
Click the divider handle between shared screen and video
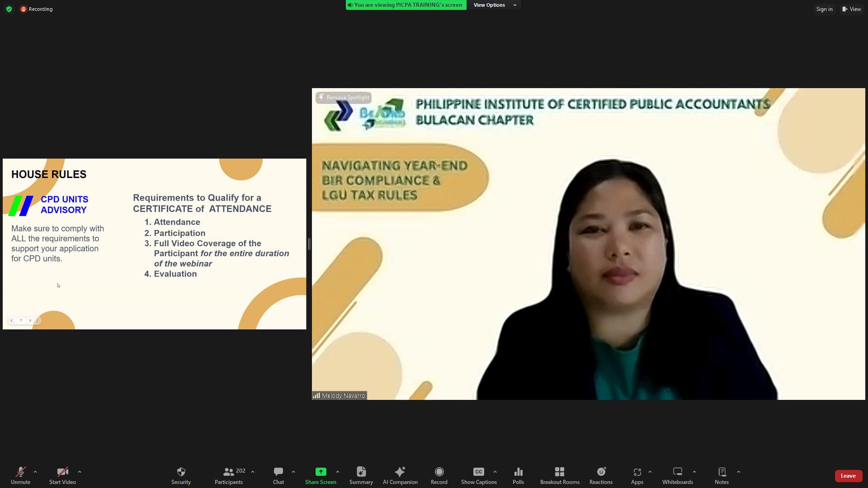click(x=309, y=244)
